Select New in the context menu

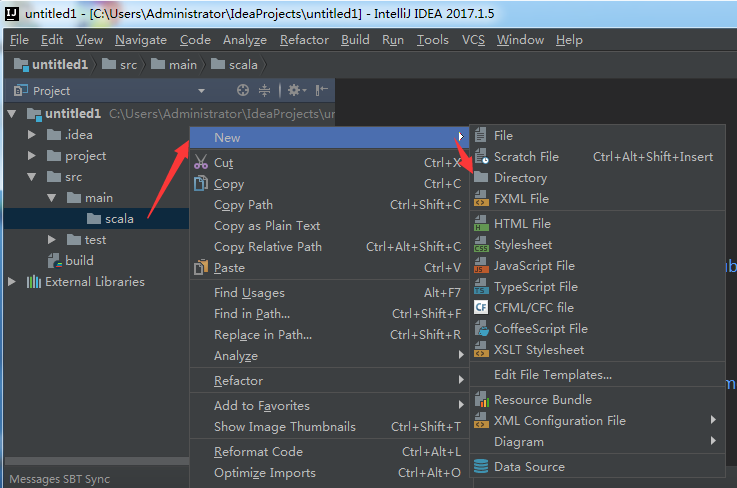coord(329,137)
